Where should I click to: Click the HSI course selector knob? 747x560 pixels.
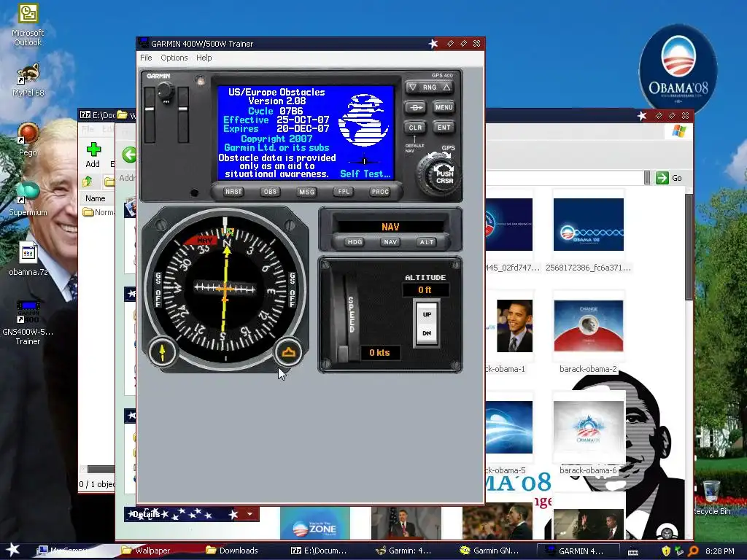[162, 352]
